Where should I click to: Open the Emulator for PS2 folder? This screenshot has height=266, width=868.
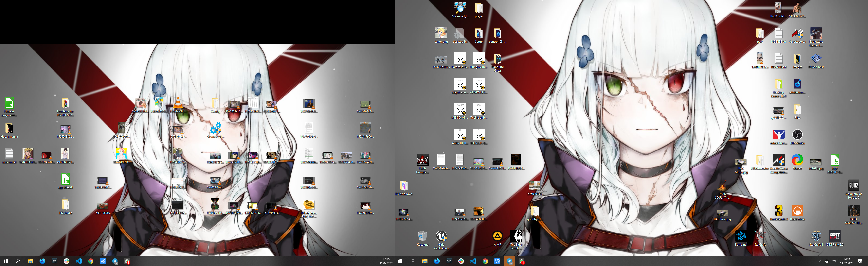point(65,107)
